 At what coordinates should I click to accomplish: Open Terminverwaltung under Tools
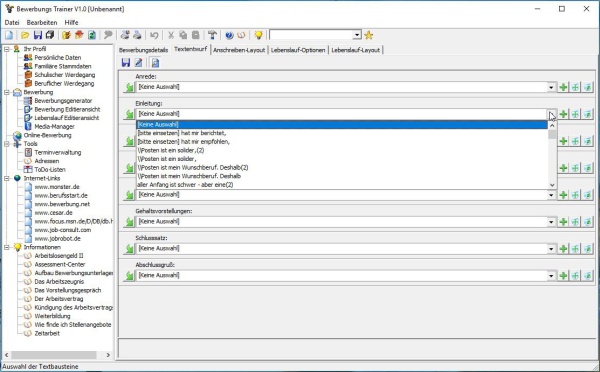coord(58,152)
